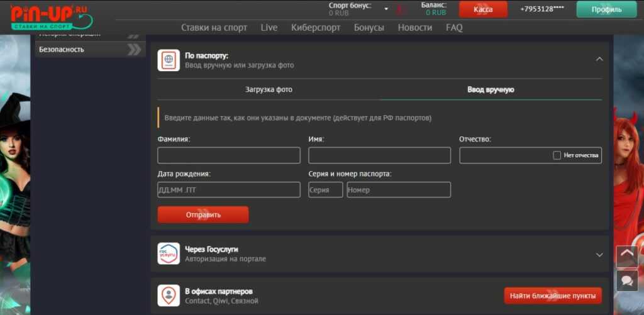644x315 pixels.
Task: Focus the Дата рождения field
Action: point(229,190)
